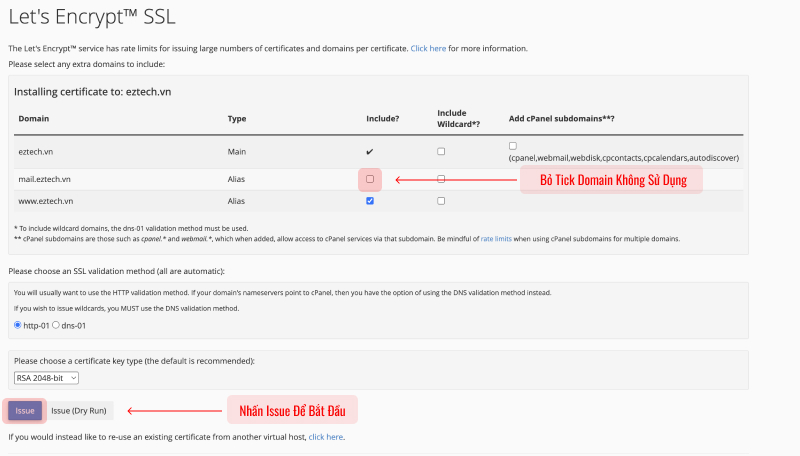
Task: Toggle the Include checkbox for mail.eztech.vn
Action: (x=370, y=179)
